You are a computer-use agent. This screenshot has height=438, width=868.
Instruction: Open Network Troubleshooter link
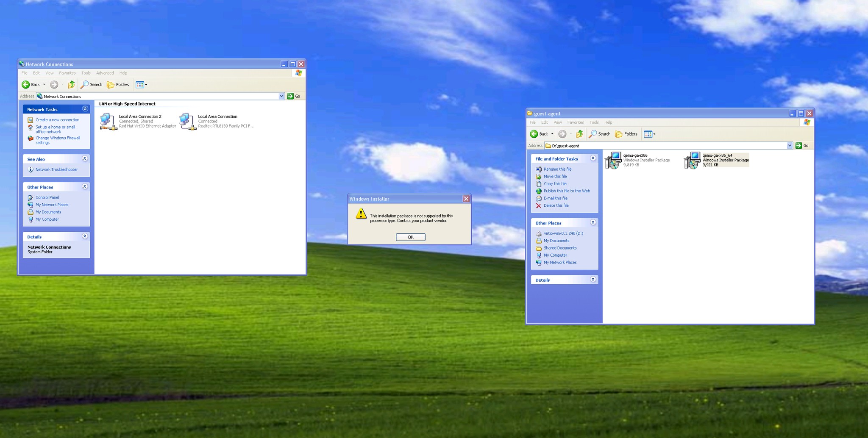pos(56,169)
